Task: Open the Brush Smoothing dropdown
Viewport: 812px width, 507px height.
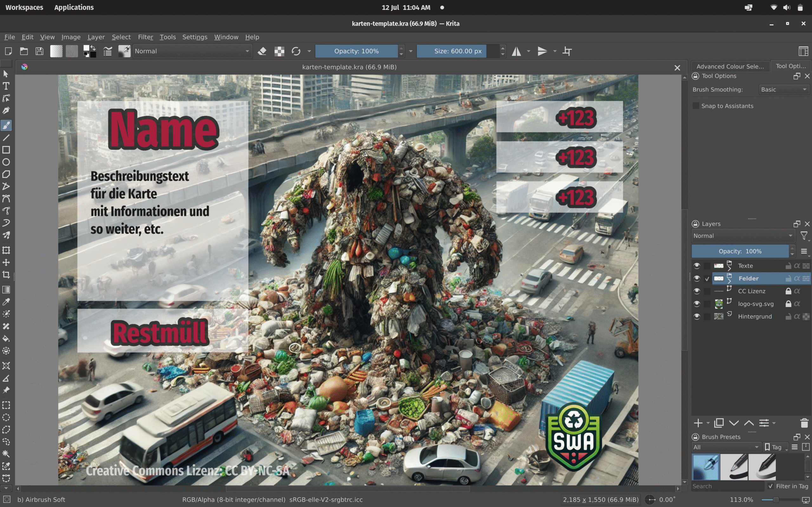Action: pyautogui.click(x=783, y=90)
